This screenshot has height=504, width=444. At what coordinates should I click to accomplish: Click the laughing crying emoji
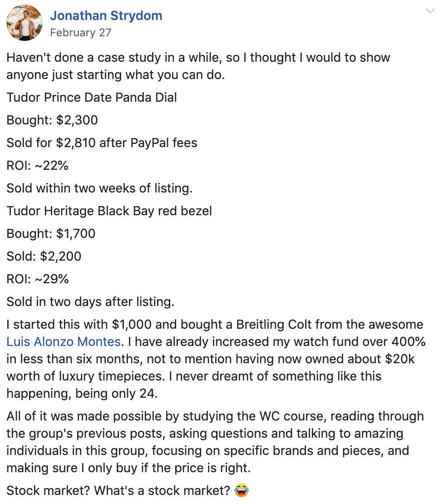tap(241, 490)
